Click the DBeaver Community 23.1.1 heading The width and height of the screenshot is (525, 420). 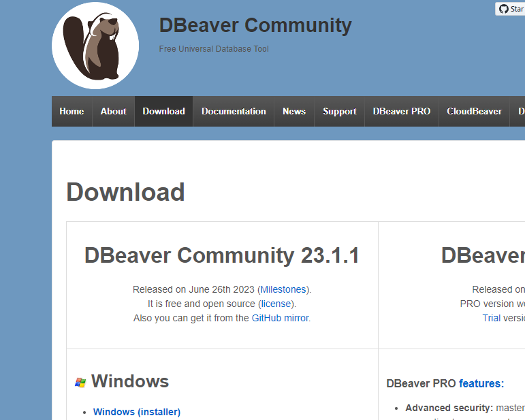coord(222,255)
